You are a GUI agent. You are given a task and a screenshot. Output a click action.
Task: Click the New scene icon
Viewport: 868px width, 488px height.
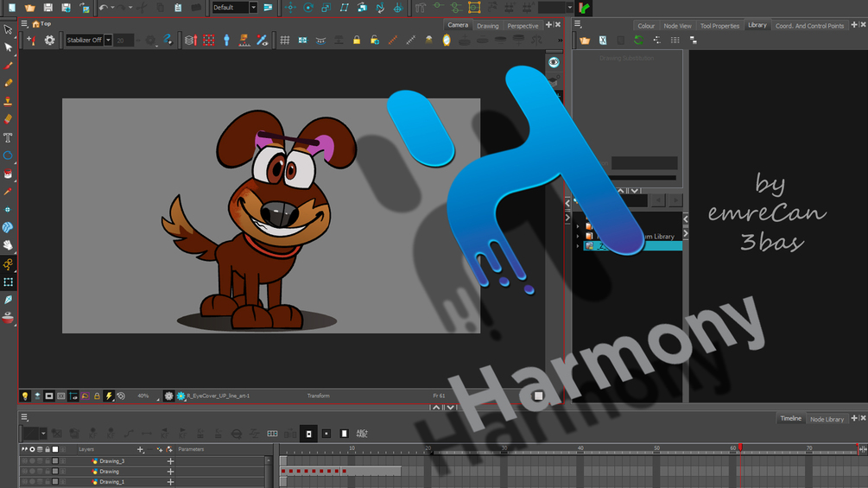pyautogui.click(x=11, y=8)
